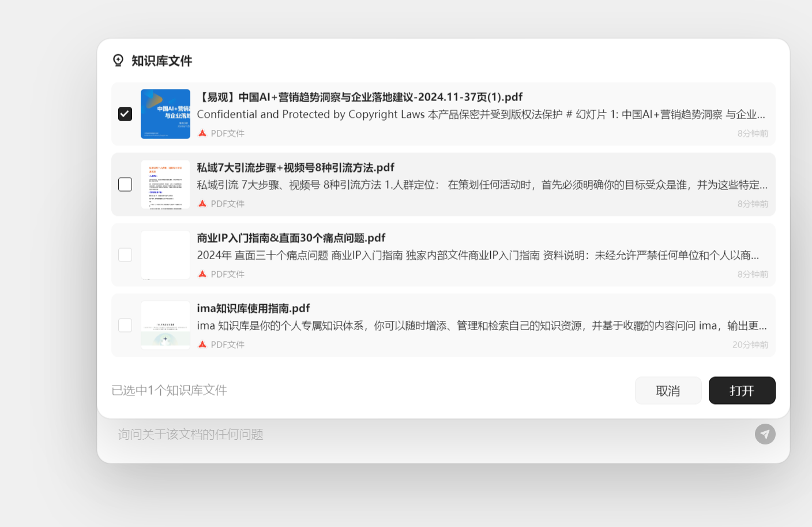Screen dimensions: 812x527
Task: Select the 私域7大引流步骤 file checkbox
Action: [x=125, y=184]
